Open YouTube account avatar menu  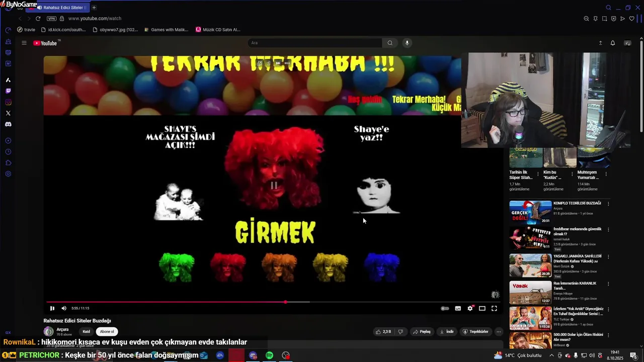click(627, 43)
